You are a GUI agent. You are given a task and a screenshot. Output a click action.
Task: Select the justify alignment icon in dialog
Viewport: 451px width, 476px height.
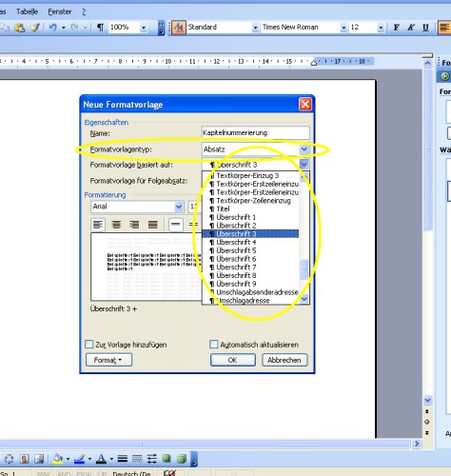tap(153, 225)
